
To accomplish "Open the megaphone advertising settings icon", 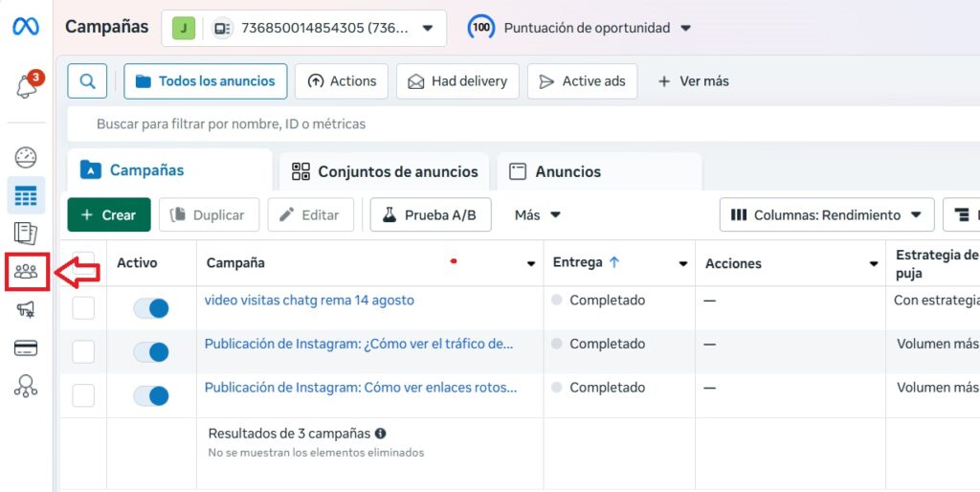I will pos(26,309).
